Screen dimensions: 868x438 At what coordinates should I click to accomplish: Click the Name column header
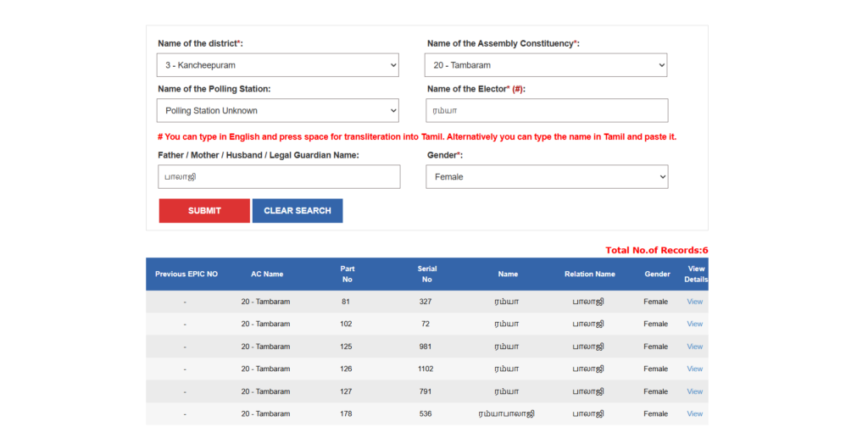tap(508, 274)
